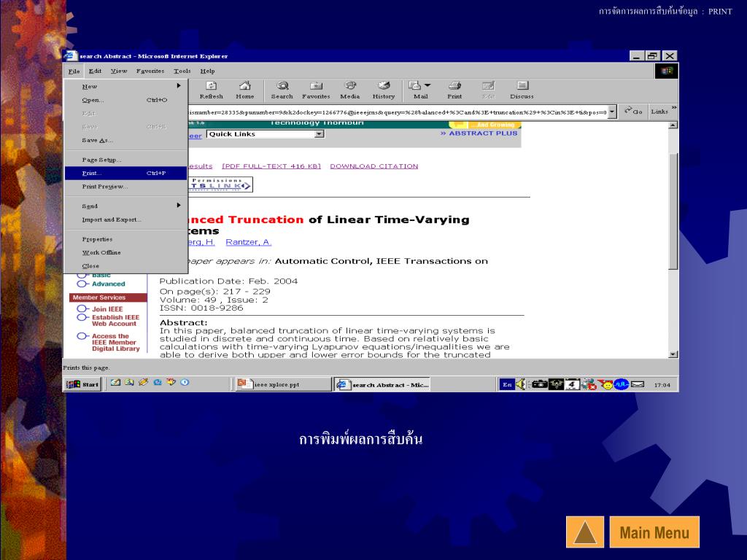Open the Edit menu in menu bar

click(x=95, y=71)
